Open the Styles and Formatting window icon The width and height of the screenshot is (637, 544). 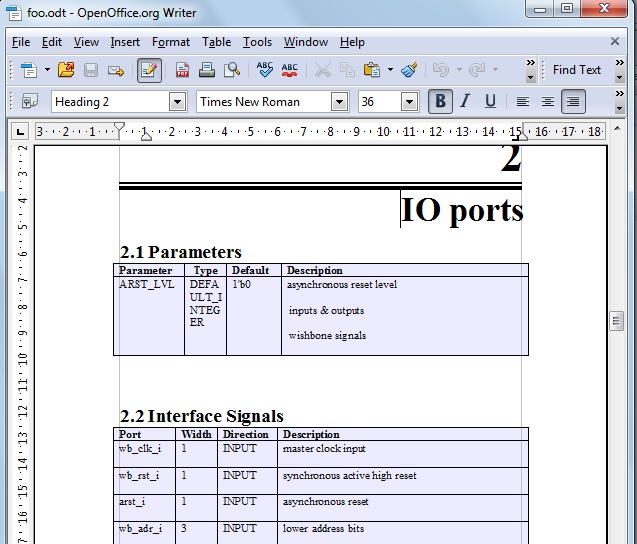pos(29,101)
